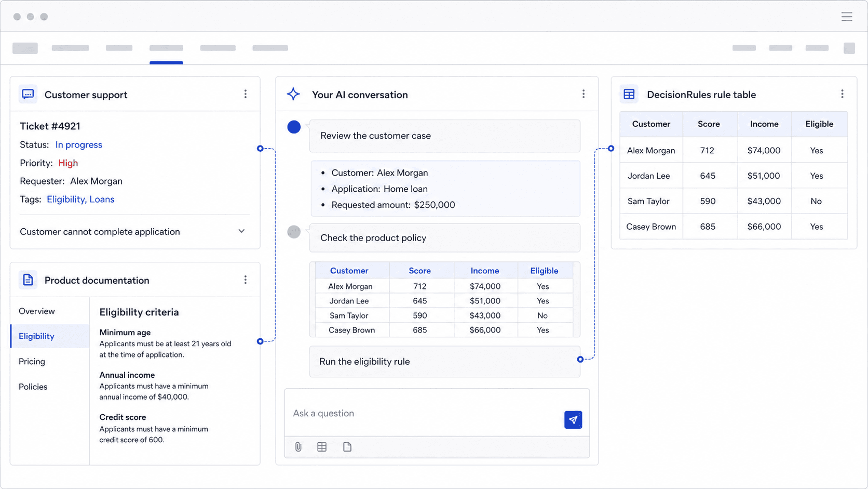Click Eligible header in DecisionRules table

pyautogui.click(x=819, y=124)
